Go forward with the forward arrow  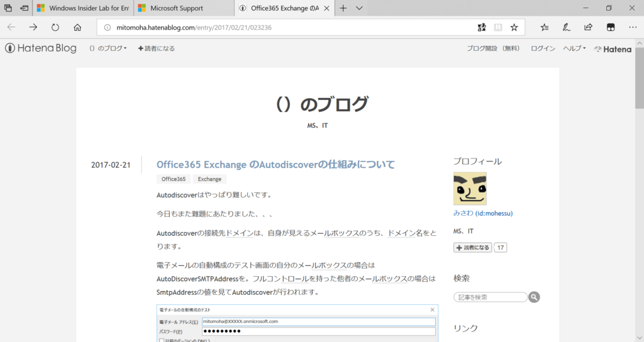tap(33, 28)
